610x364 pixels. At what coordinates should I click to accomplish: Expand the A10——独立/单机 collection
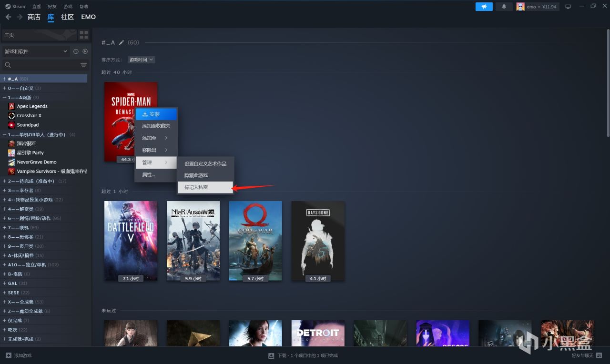4,264
